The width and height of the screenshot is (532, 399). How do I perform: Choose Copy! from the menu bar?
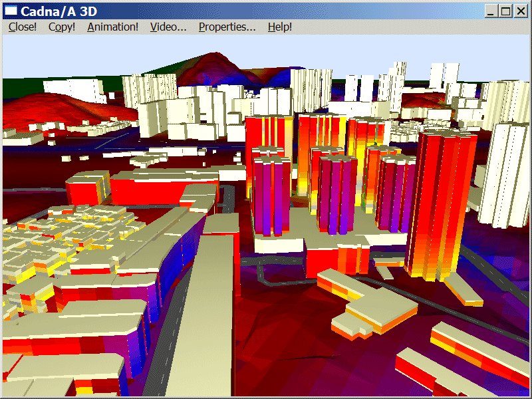(x=62, y=27)
